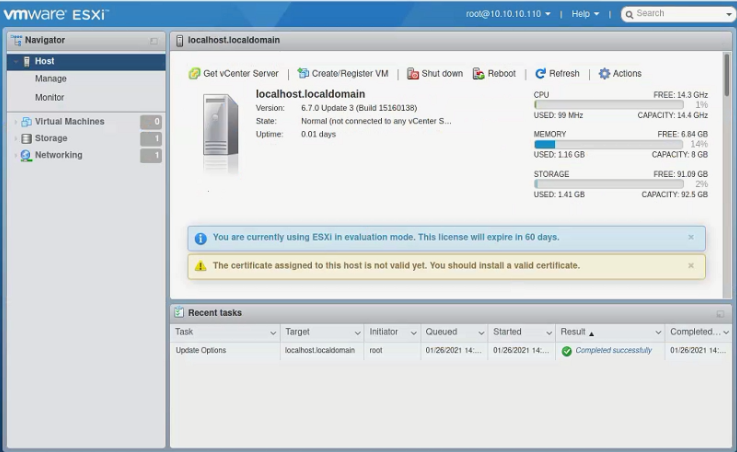Click the Storage count badge
The image size is (737, 452).
click(151, 139)
